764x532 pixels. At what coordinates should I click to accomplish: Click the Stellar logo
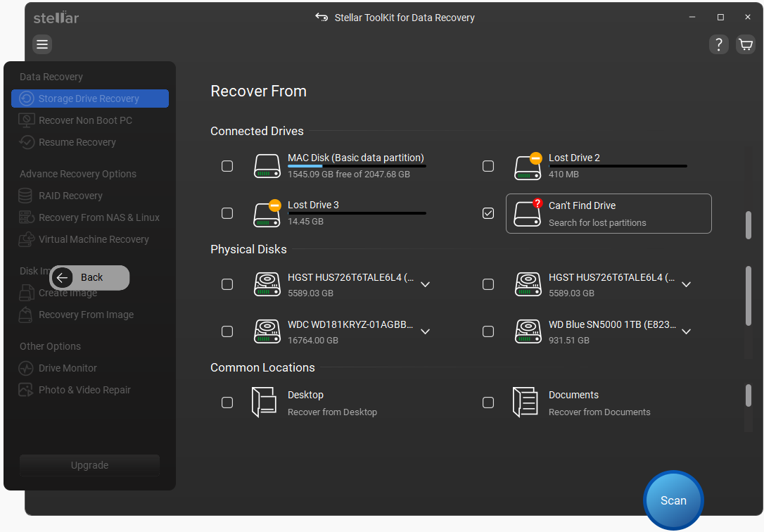[x=56, y=18]
